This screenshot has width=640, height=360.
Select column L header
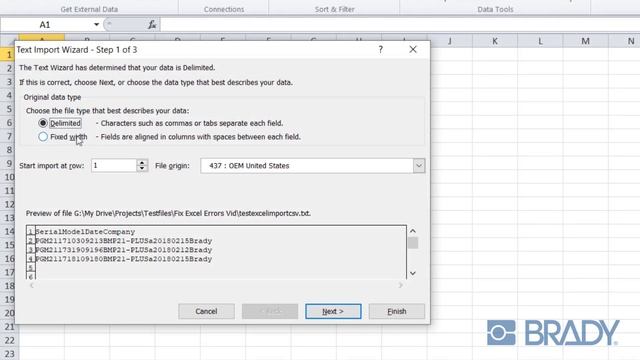click(540, 41)
